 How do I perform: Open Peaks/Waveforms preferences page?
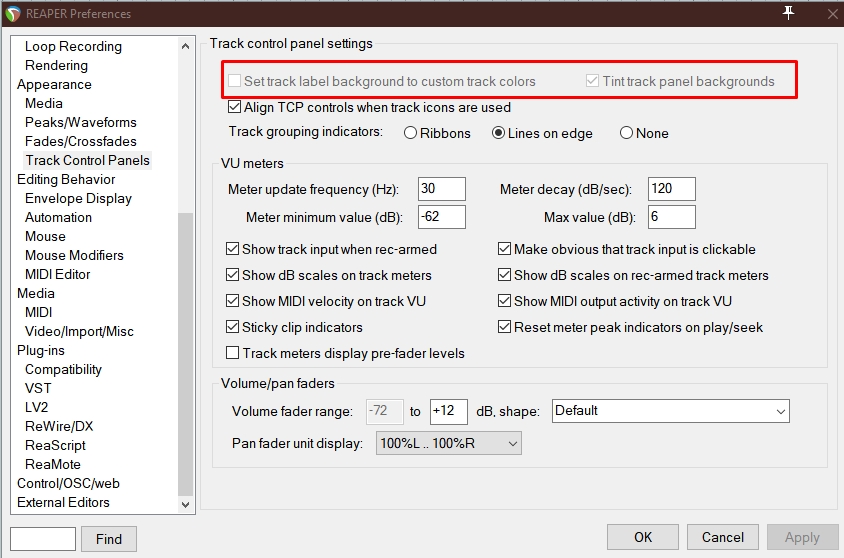[81, 122]
